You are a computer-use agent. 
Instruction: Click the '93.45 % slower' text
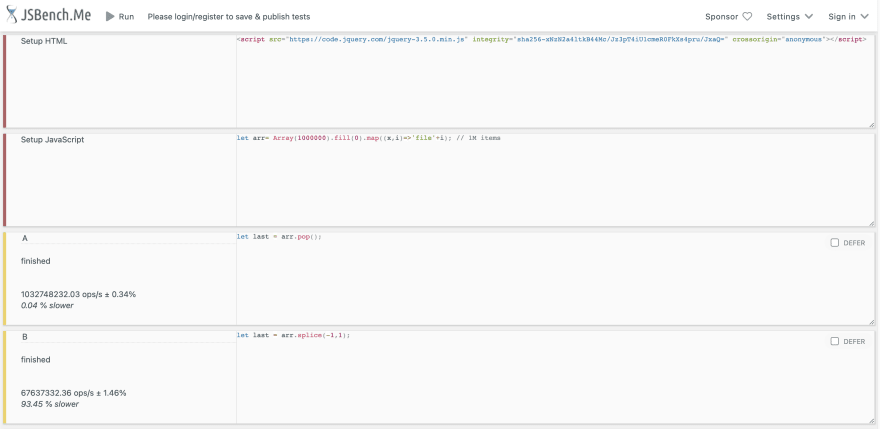coord(49,404)
